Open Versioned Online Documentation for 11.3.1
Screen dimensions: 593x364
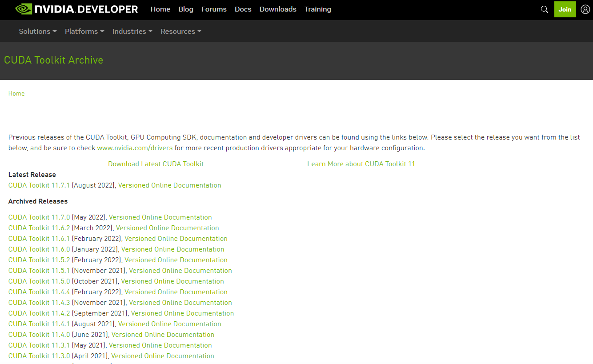160,345
